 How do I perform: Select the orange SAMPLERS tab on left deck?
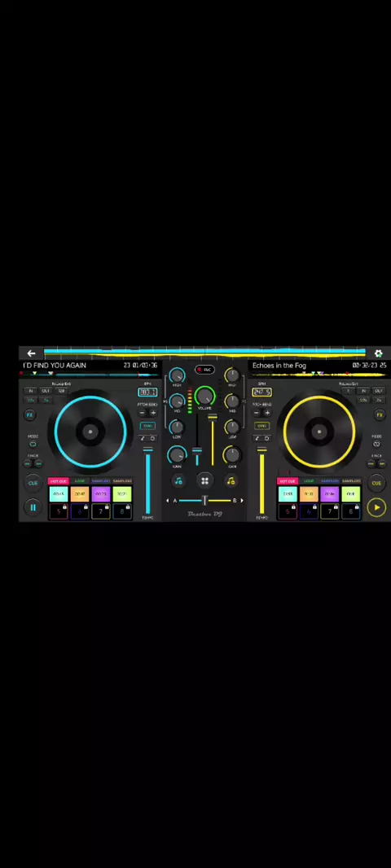(122, 481)
